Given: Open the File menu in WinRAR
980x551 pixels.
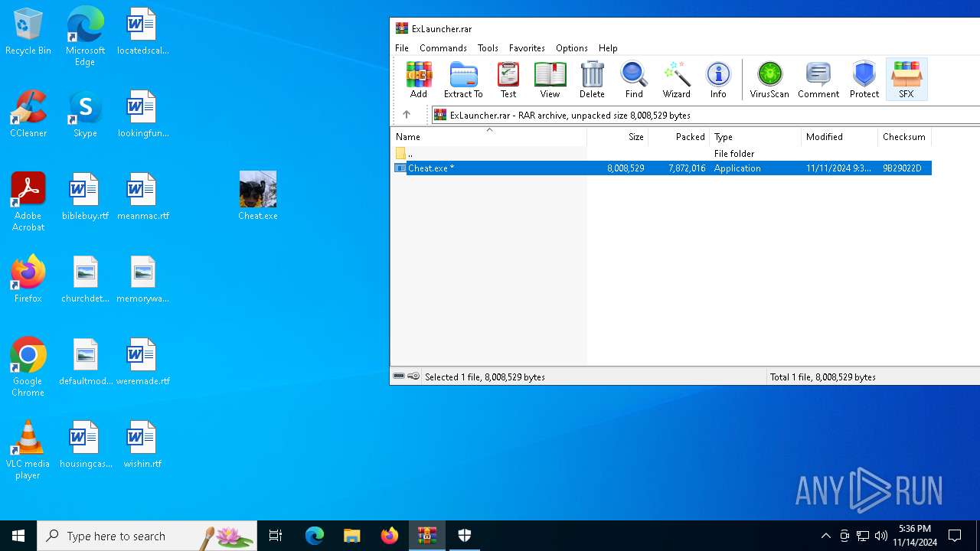Looking at the screenshot, I should [402, 47].
